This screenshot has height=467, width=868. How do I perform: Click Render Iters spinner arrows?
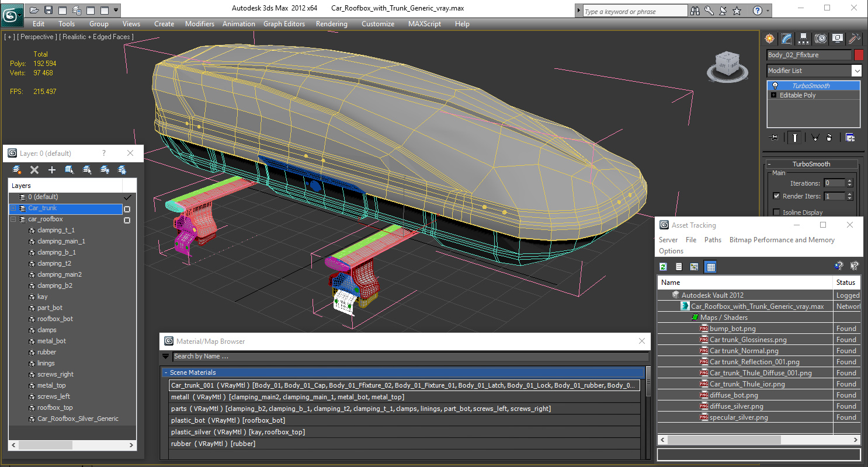[849, 196]
